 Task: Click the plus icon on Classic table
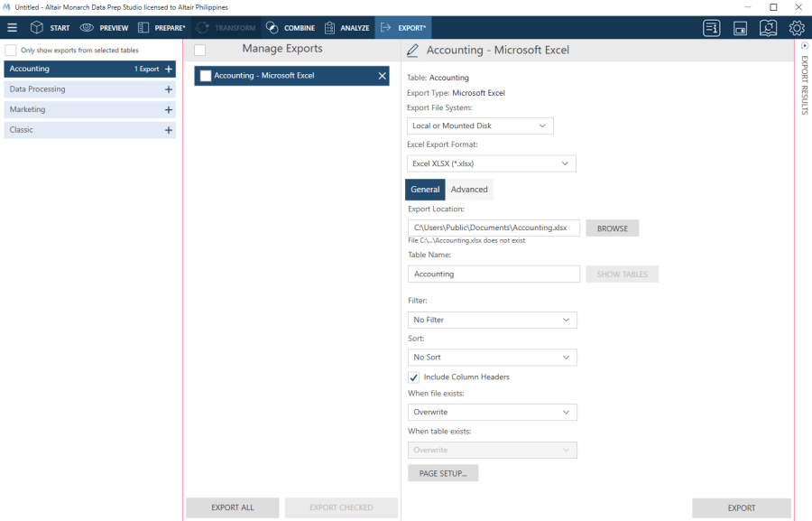(169, 130)
